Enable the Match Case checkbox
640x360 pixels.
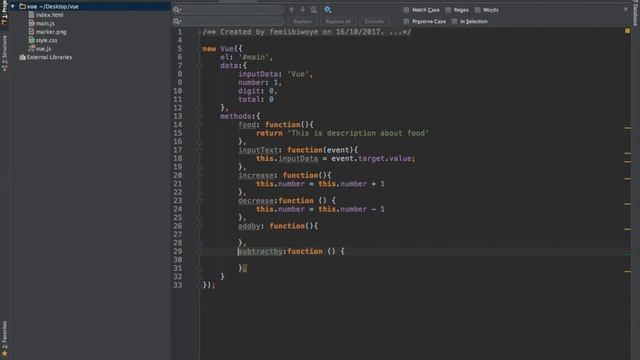point(406,10)
